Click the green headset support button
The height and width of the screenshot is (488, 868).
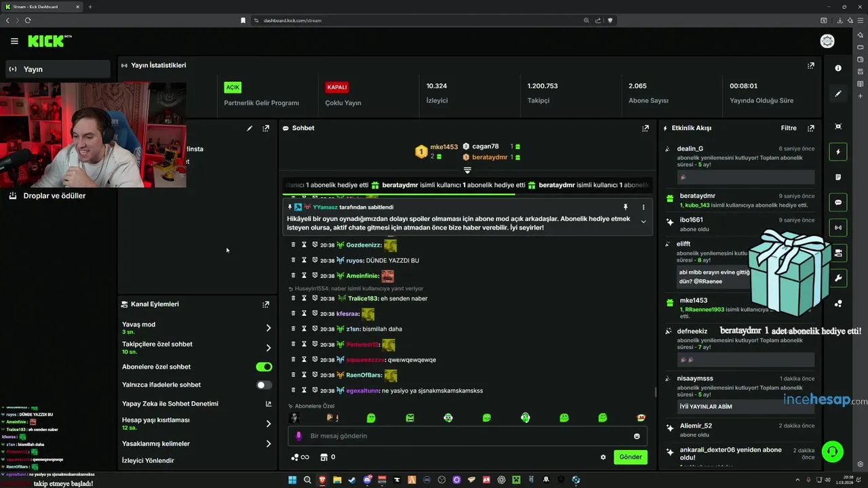coord(832,451)
